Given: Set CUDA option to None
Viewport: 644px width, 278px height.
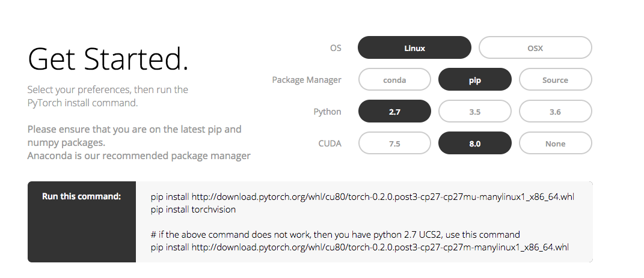Looking at the screenshot, I should (x=555, y=144).
